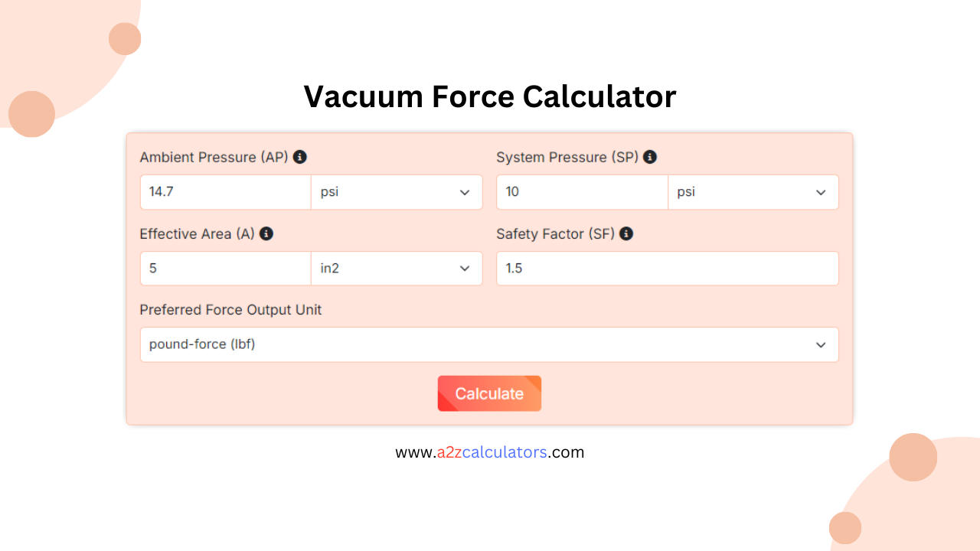Select the Safety Factor value field

(667, 269)
